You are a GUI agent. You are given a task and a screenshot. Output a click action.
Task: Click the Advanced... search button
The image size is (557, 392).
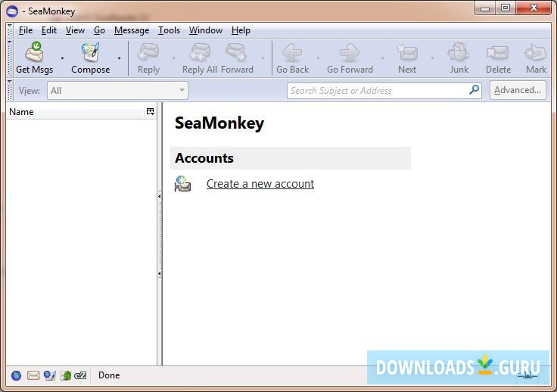tap(518, 90)
